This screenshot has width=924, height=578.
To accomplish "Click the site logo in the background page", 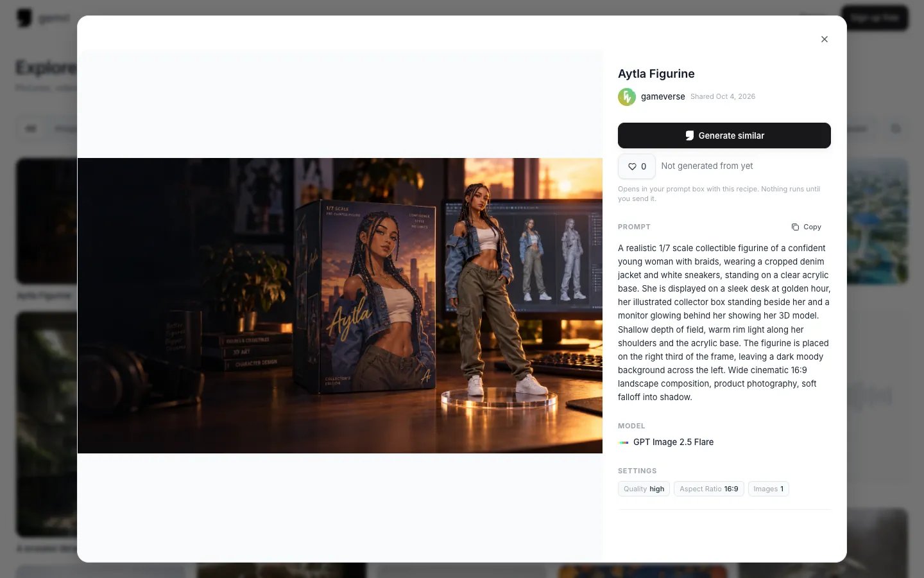I will [x=24, y=18].
